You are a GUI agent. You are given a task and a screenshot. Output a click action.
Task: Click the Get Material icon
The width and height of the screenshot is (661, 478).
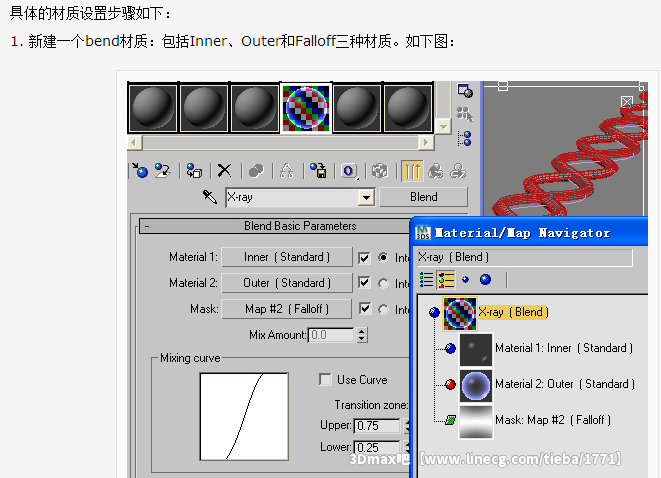(140, 171)
